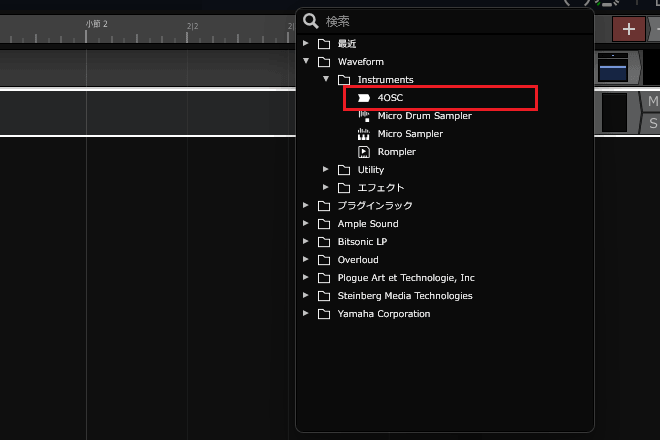Expand the エフェクト folder arrow
Screen dimensions: 660x440
click(326, 188)
